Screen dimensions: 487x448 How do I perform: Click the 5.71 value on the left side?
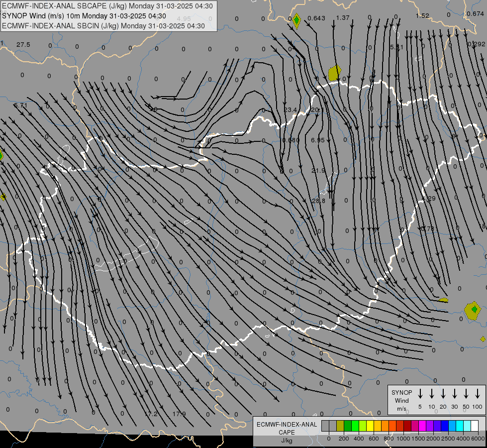pyautogui.click(x=21, y=106)
